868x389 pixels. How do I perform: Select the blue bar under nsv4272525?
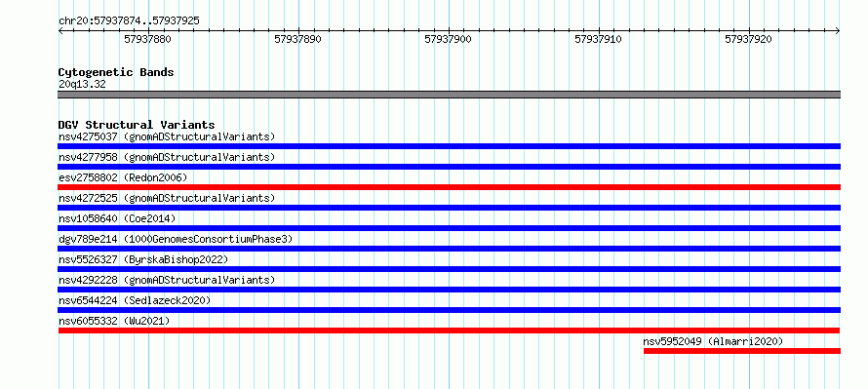point(449,208)
